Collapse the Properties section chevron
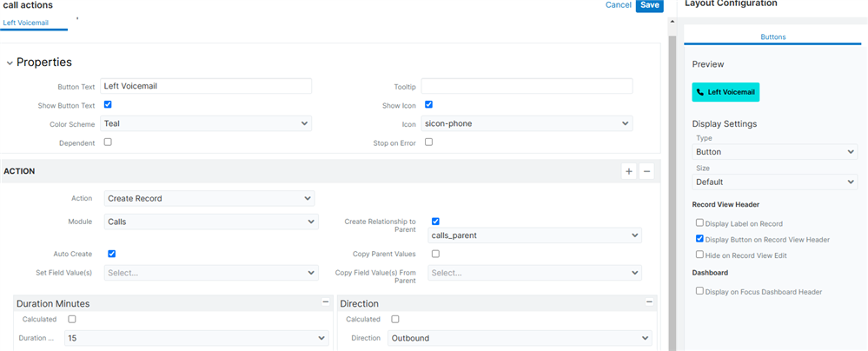 tap(10, 63)
